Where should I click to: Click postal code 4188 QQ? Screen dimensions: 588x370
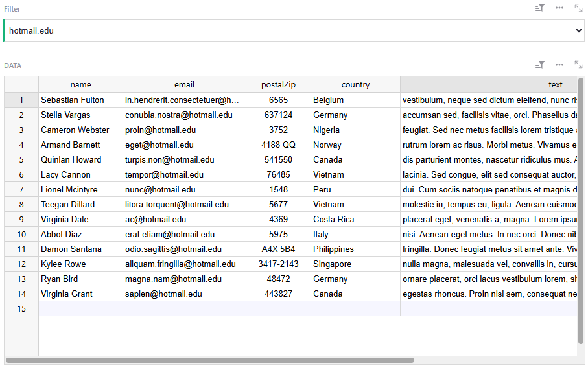point(278,145)
